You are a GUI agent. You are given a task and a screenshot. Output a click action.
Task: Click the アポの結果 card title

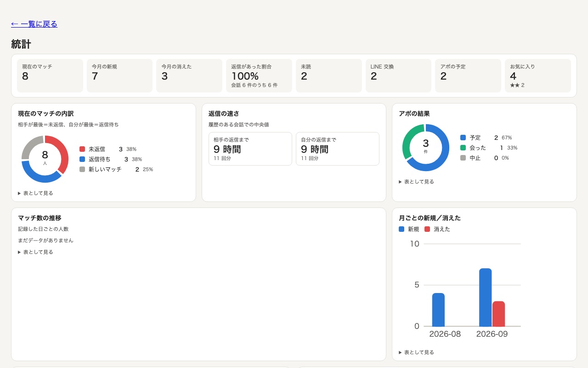414,114
